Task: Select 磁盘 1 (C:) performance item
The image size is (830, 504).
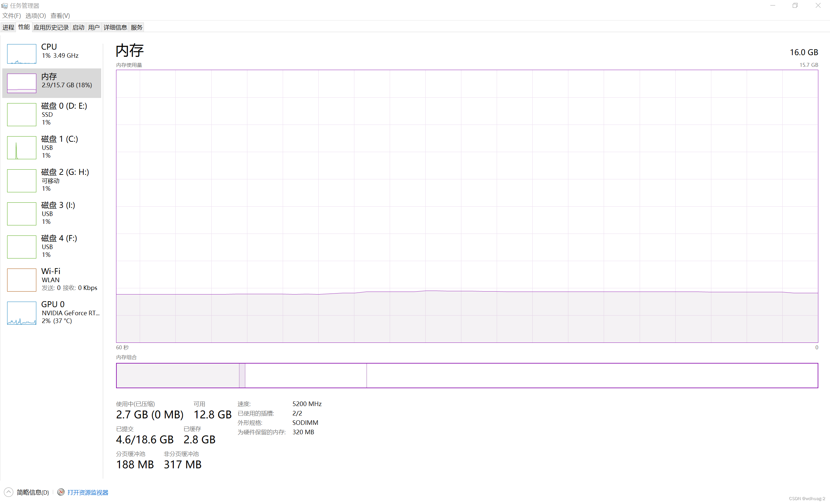Action: (52, 147)
